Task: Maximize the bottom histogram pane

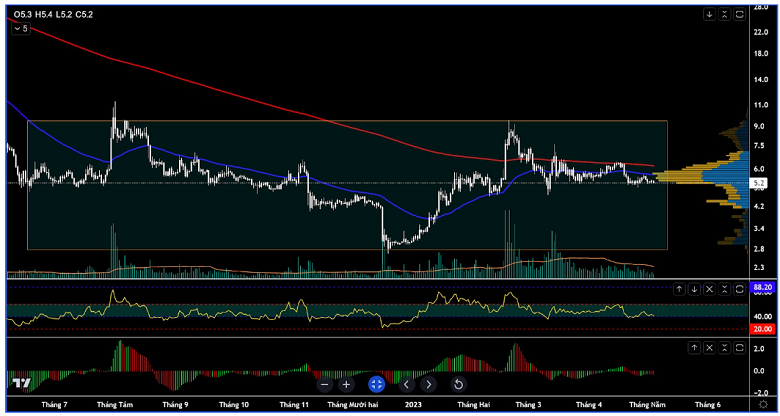Action: pos(740,347)
